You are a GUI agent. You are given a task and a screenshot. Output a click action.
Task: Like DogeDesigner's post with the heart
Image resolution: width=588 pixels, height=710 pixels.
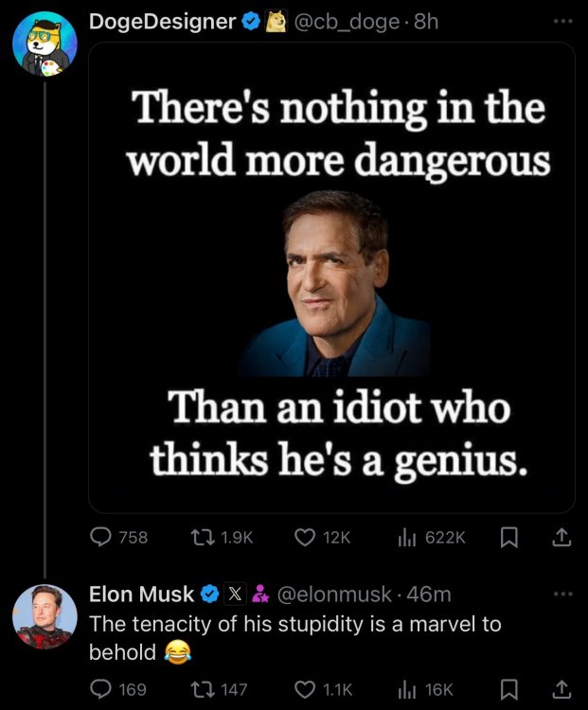click(x=305, y=537)
